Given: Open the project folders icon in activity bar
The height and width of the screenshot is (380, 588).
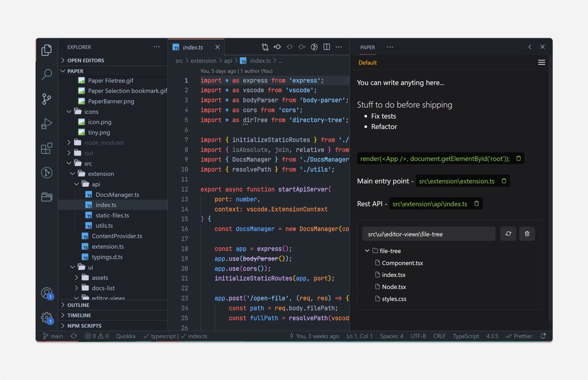Looking at the screenshot, I should point(47,197).
